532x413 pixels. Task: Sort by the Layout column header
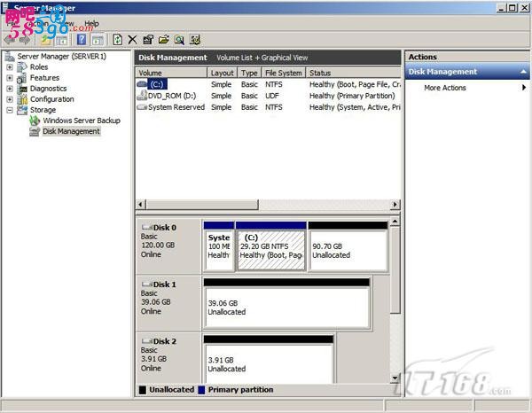[223, 73]
